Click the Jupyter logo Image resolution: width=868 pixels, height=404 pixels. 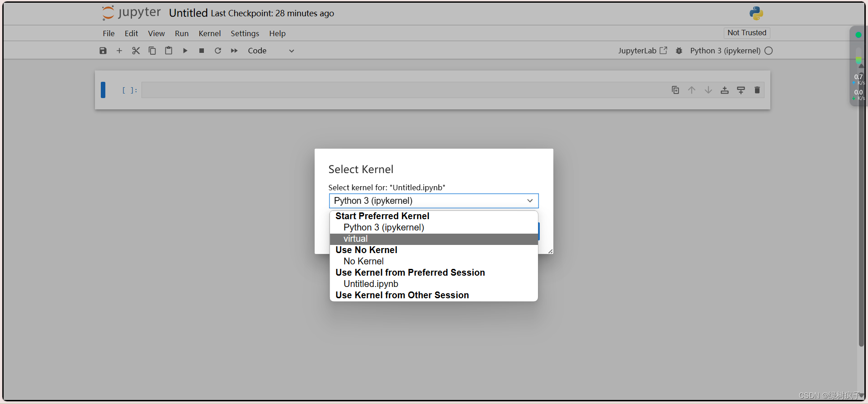pos(131,13)
